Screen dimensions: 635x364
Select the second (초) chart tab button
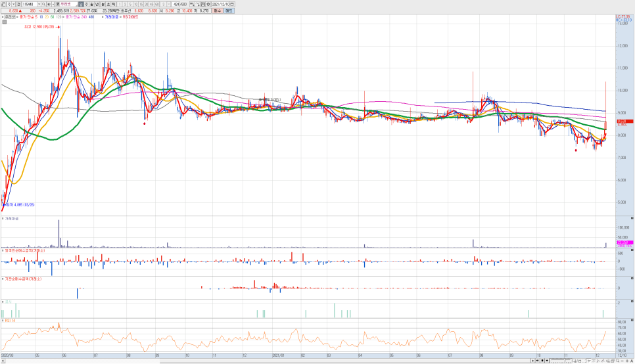(x=108, y=4)
